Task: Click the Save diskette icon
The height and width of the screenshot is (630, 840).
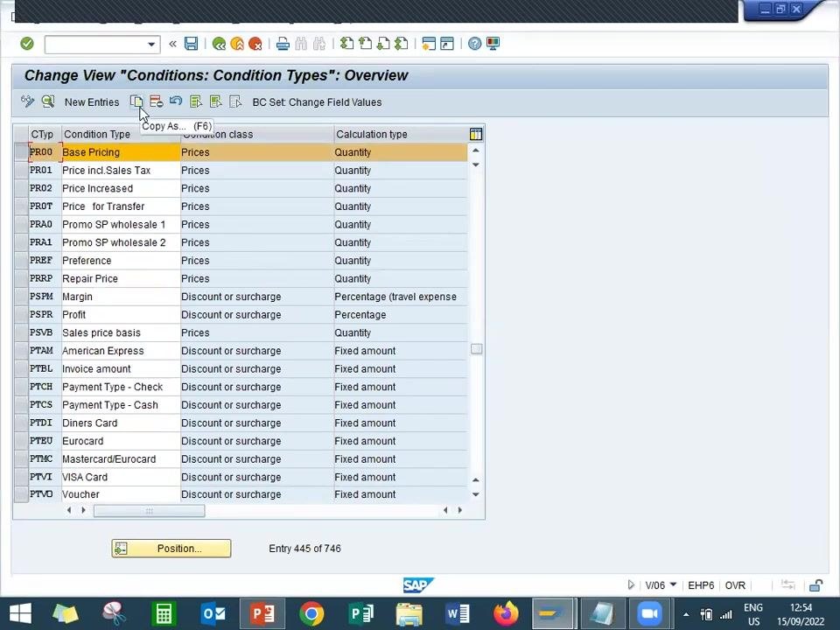Action: coord(192,44)
